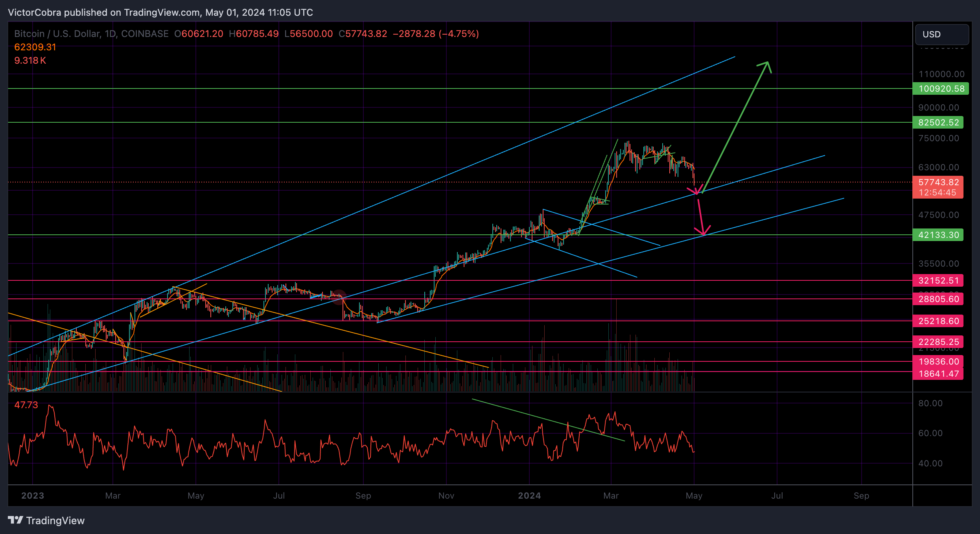Click the 2023 label on time axis
The image size is (980, 534).
[33, 495]
